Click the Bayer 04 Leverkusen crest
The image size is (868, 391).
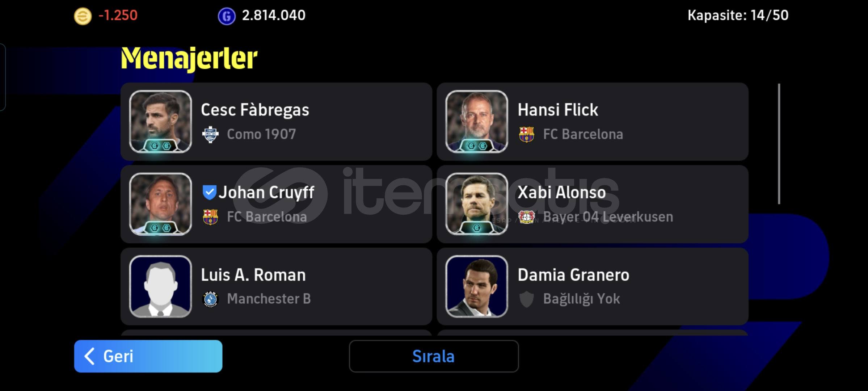(526, 217)
